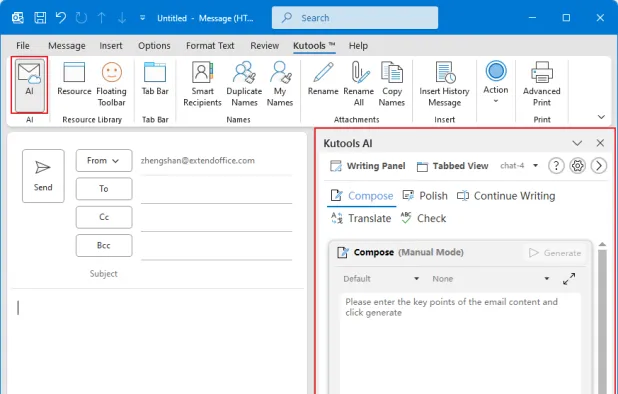The height and width of the screenshot is (394, 618).
Task: Select the Polish tab
Action: (x=425, y=196)
